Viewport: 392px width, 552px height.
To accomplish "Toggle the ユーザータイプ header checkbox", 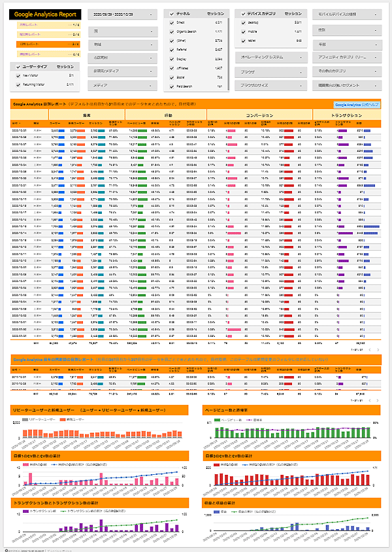I will pos(18,67).
